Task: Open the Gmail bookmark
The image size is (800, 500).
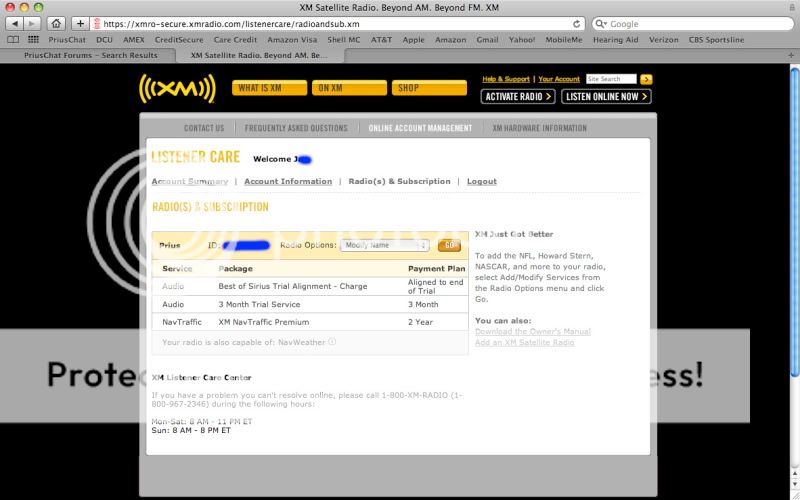Action: point(487,39)
